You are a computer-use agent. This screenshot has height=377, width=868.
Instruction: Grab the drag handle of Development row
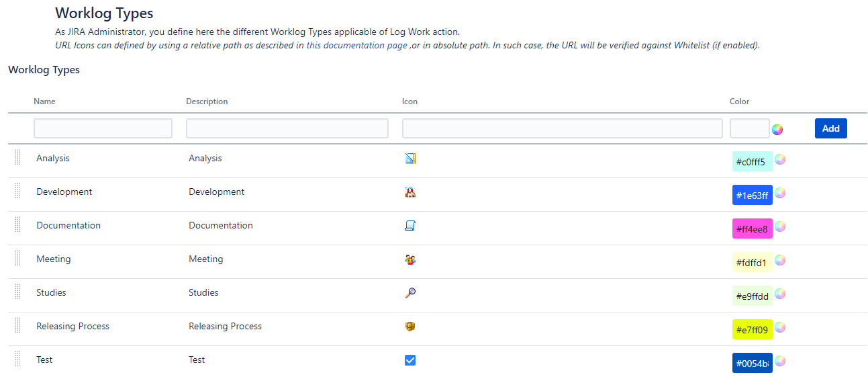click(x=18, y=192)
